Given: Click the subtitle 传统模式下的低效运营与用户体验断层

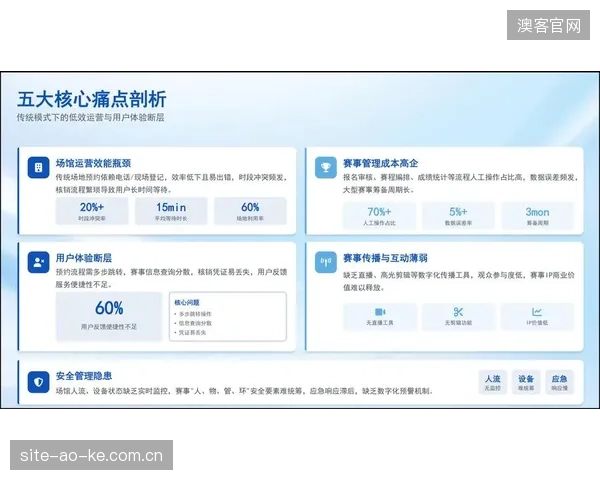Looking at the screenshot, I should (x=90, y=118).
